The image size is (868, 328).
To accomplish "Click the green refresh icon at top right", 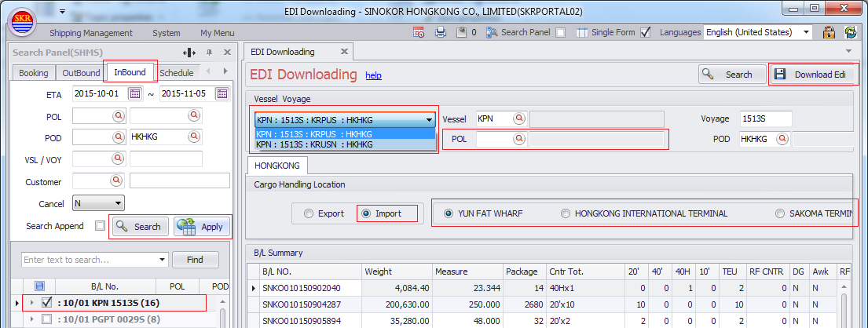I will point(850,32).
